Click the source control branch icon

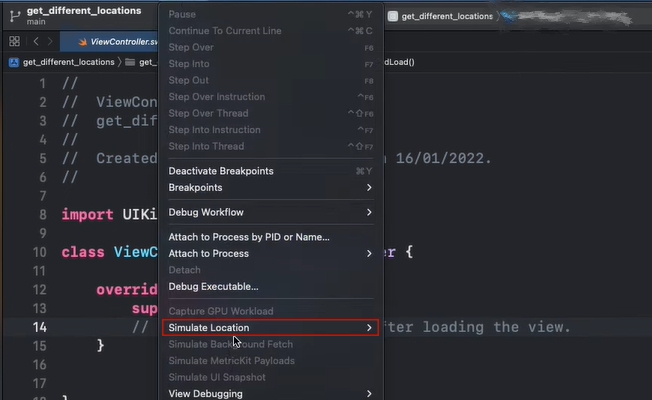15,16
